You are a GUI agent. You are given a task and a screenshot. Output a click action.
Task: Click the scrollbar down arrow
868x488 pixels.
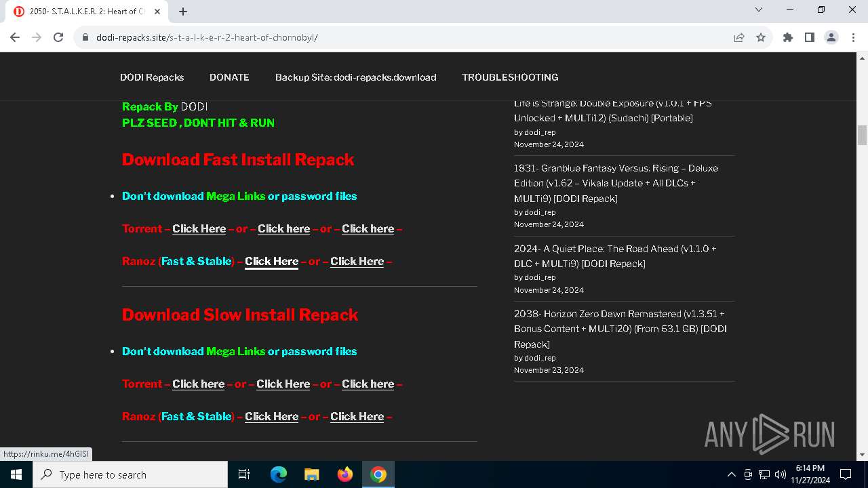point(863,455)
